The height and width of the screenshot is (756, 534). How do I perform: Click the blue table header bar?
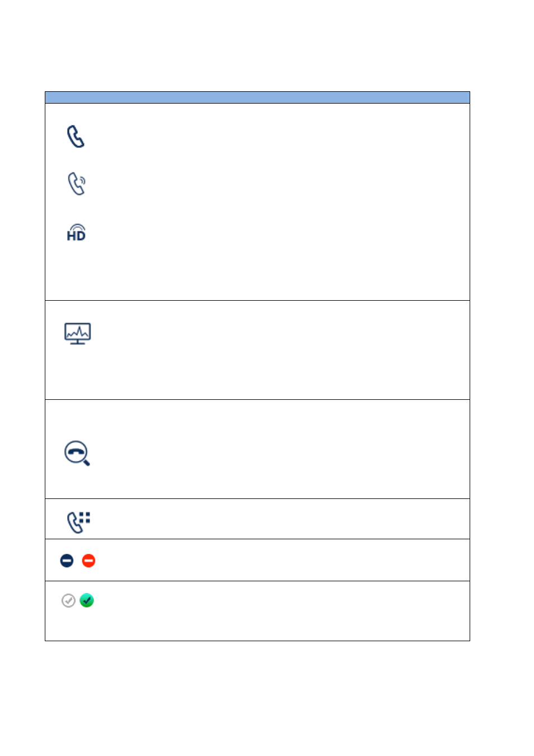click(x=257, y=97)
